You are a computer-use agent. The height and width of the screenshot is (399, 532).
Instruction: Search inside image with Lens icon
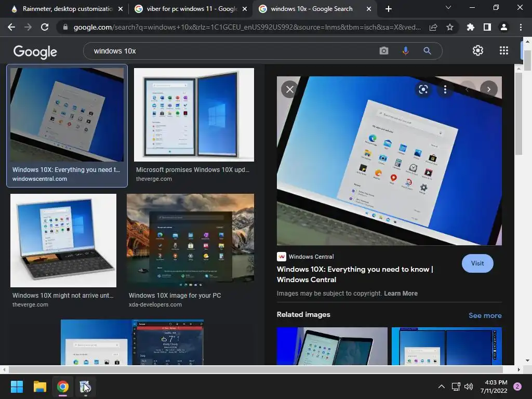tap(423, 89)
